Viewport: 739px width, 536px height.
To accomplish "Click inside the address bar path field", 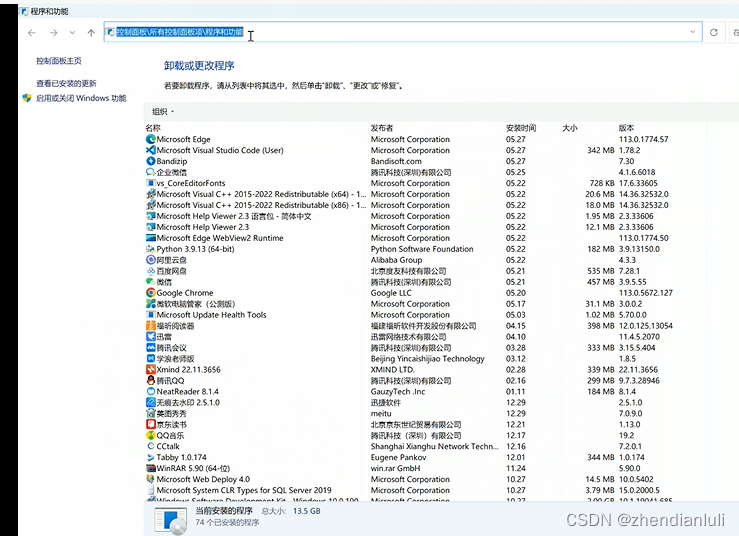I will click(x=403, y=32).
